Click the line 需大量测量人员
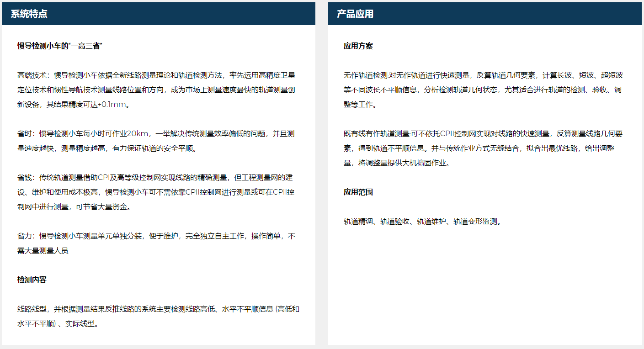Screen dimensions: 644x349 pyautogui.click(x=43, y=250)
